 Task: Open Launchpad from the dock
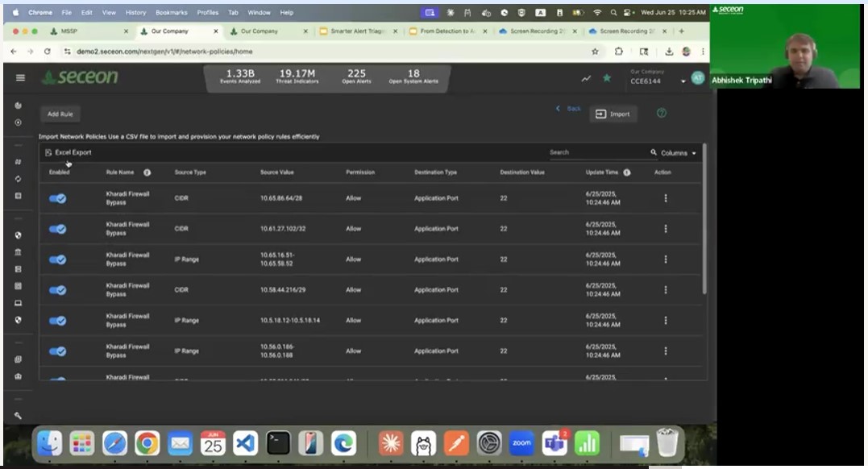(82, 443)
